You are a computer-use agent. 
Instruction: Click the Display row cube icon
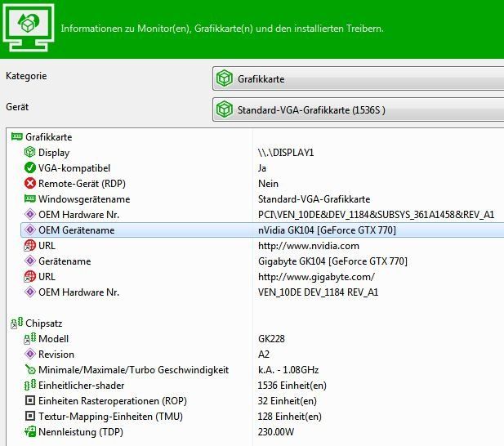pos(30,152)
